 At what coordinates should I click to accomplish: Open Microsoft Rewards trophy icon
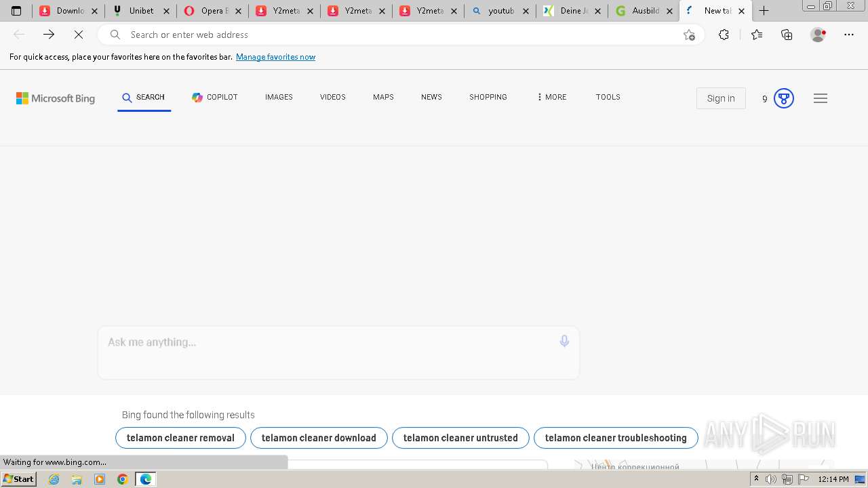[x=784, y=98]
